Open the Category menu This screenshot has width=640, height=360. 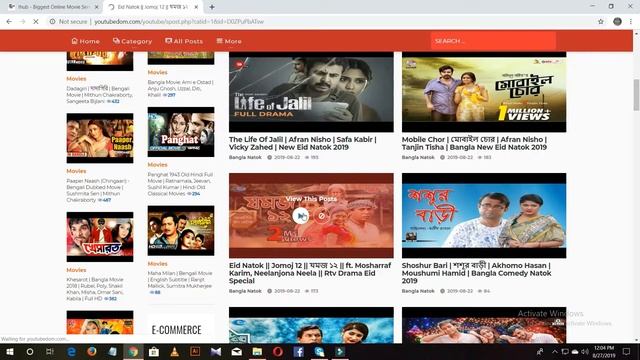point(132,41)
